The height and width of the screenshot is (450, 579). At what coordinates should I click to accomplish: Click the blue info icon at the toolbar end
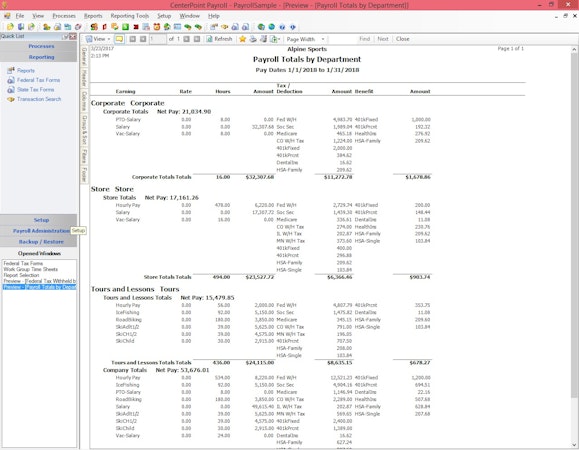pyautogui.click(x=293, y=27)
